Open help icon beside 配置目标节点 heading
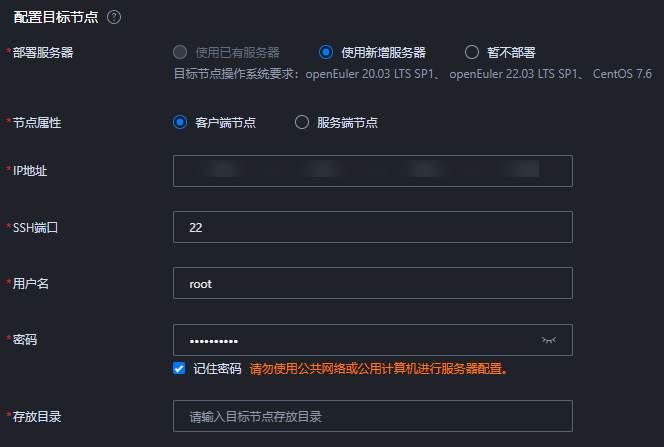This screenshot has width=664, height=447. pos(113,17)
